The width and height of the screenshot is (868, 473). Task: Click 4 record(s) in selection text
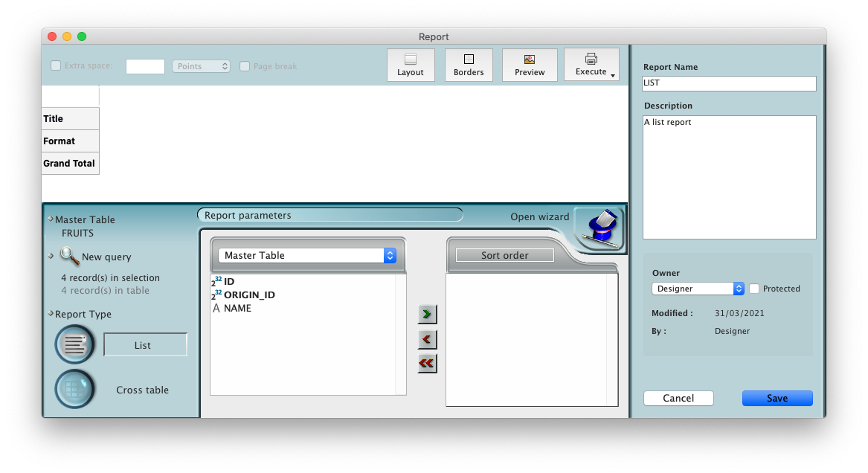[x=110, y=277]
